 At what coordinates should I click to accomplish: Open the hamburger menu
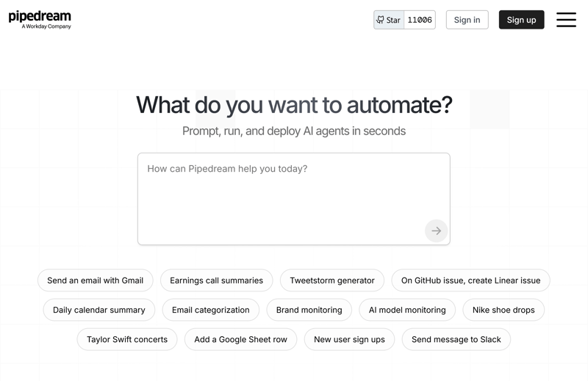[x=566, y=20]
